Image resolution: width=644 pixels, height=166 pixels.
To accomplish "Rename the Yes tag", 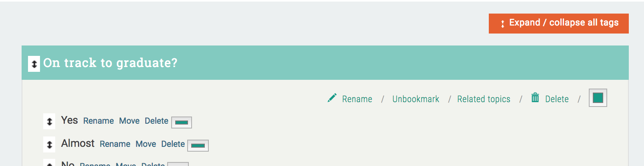I will coord(98,121).
